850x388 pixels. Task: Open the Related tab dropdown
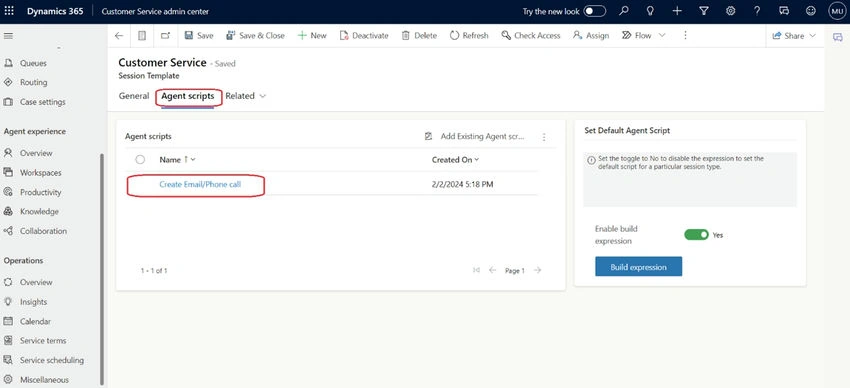pyautogui.click(x=246, y=96)
